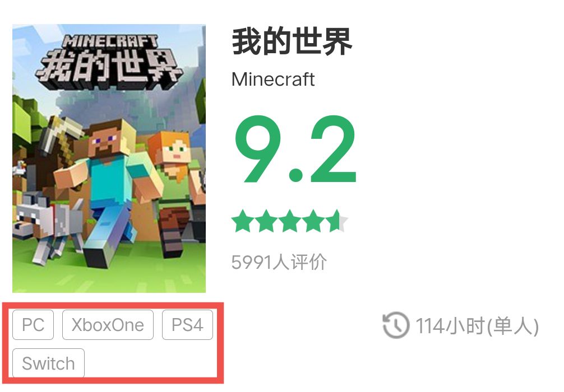Click the first green rating star
The image size is (564, 392).
coord(242,221)
